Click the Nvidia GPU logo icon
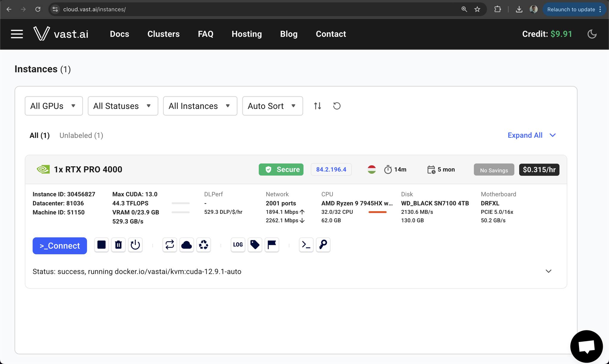 (43, 170)
